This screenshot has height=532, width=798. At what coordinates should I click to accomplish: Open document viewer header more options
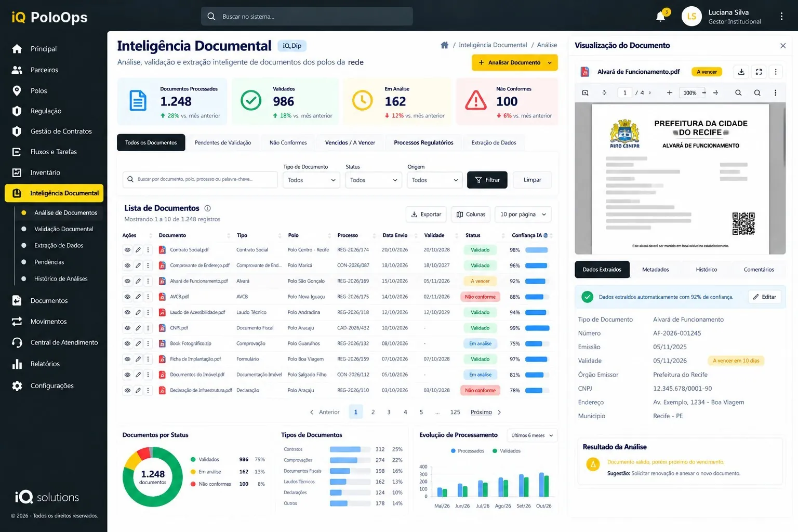pyautogui.click(x=776, y=72)
